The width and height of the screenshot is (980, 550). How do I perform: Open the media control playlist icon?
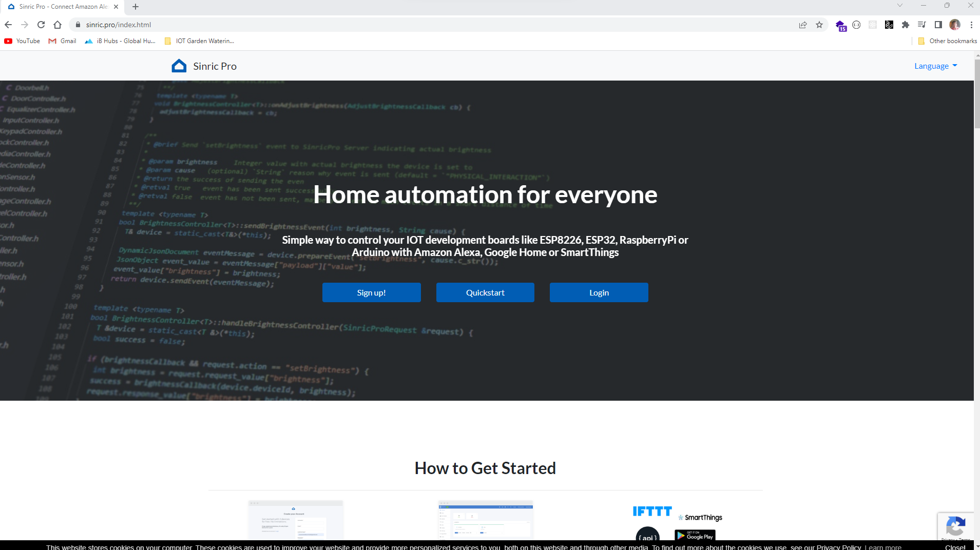tap(922, 25)
